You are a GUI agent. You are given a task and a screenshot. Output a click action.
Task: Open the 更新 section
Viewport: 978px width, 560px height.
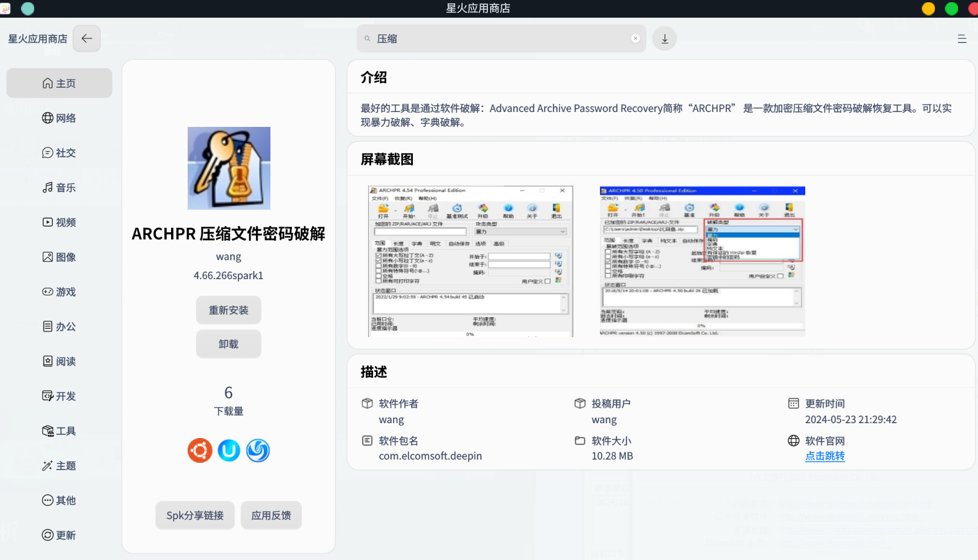pos(59,535)
